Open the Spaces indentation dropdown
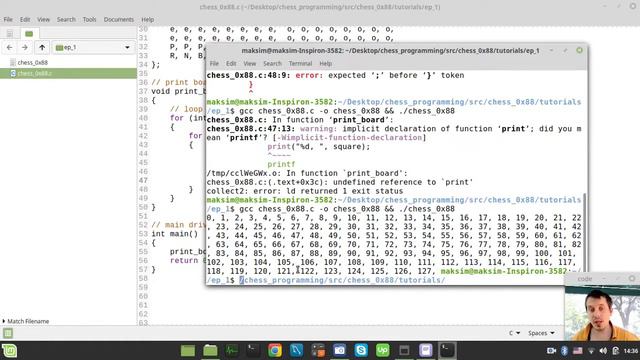Image resolution: width=640 pixels, height=360 pixels. point(541,333)
